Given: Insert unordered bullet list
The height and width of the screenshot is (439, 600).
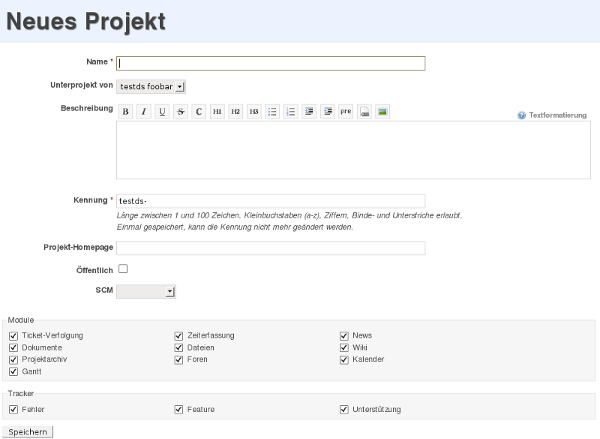Looking at the screenshot, I should (x=272, y=112).
